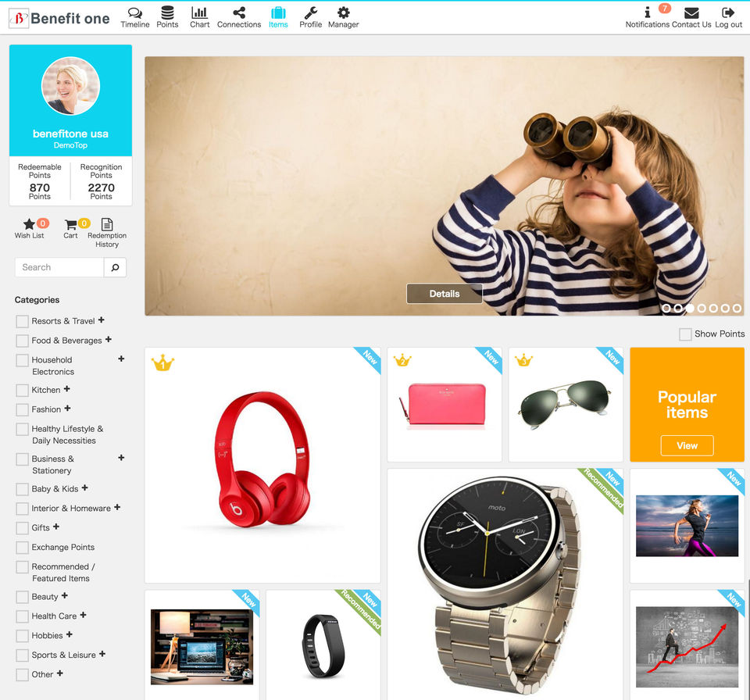Click the gold crown rank 2 badge
The height and width of the screenshot is (700, 750).
point(402,360)
